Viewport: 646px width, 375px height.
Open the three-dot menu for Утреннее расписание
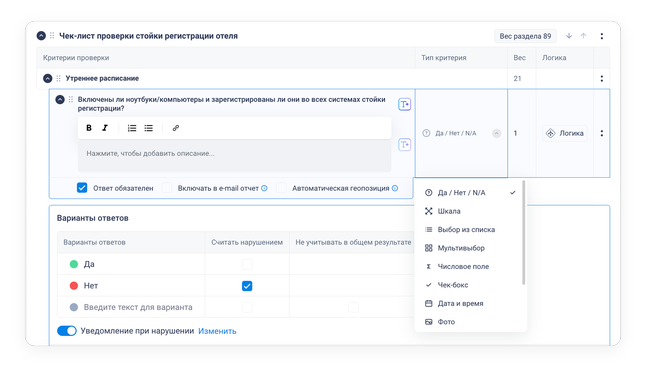point(602,78)
